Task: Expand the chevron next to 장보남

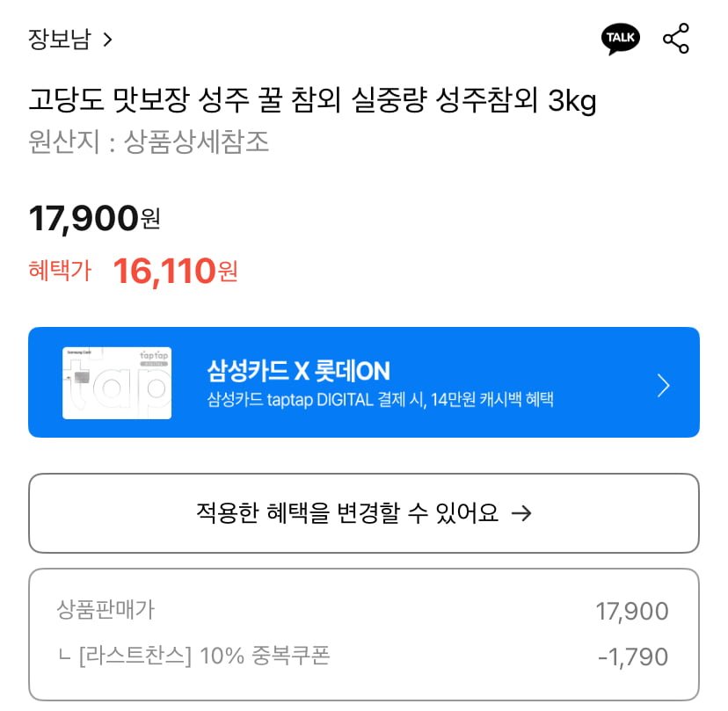Action: tap(108, 40)
